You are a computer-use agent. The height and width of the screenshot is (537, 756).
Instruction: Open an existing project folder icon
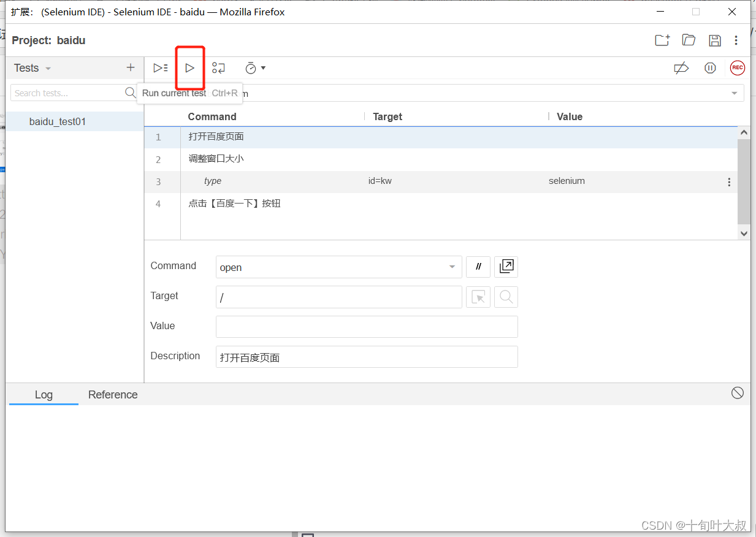pos(689,40)
